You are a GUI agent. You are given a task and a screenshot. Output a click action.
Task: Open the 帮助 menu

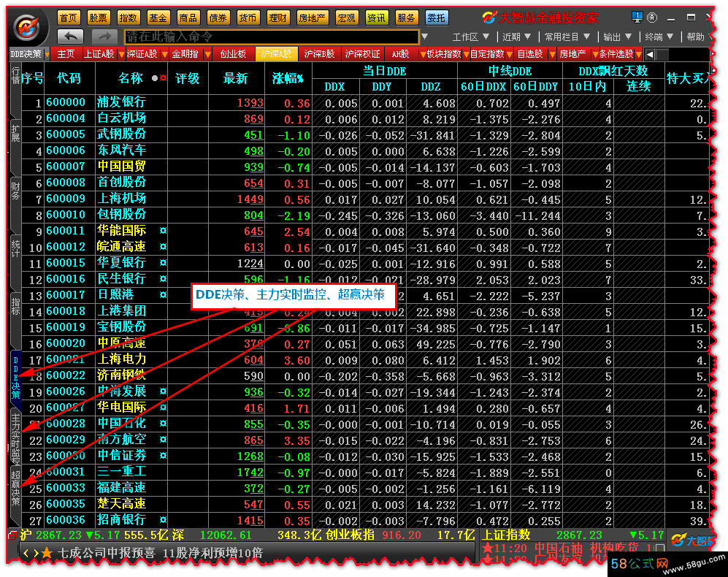click(x=695, y=37)
